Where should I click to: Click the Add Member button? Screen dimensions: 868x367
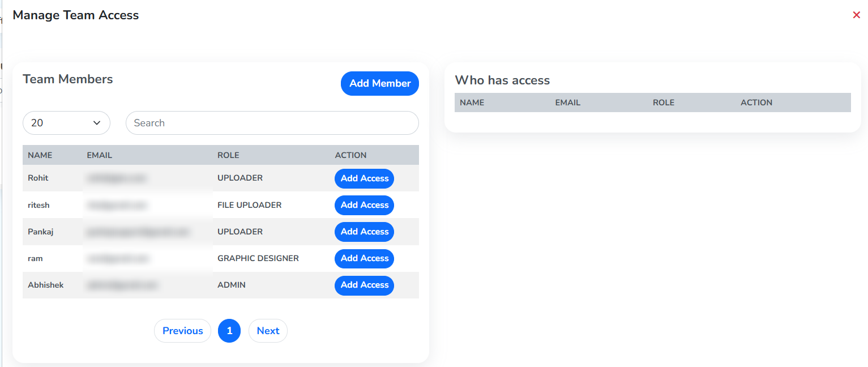point(380,83)
